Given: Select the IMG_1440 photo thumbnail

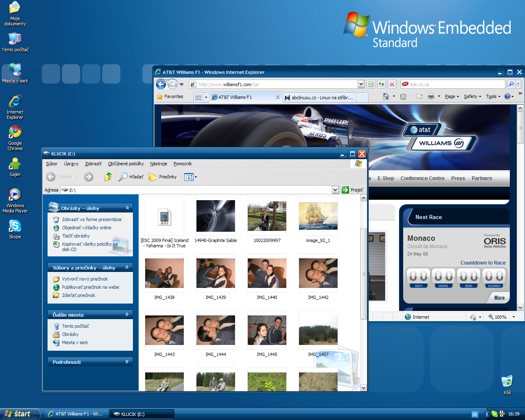Looking at the screenshot, I should tap(267, 273).
